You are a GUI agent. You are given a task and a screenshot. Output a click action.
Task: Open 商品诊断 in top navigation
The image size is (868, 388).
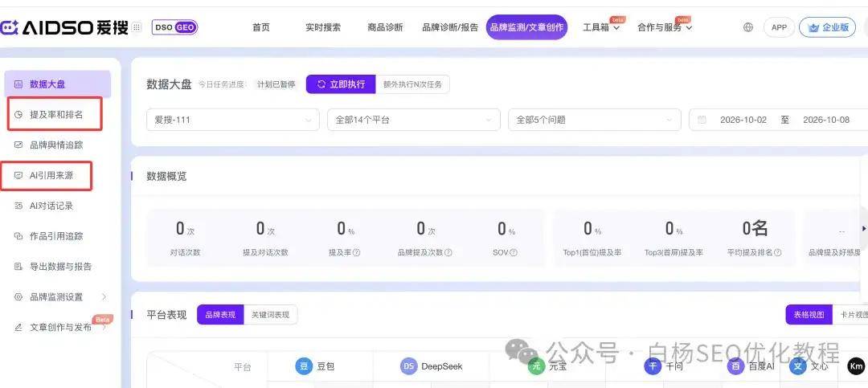click(x=385, y=27)
